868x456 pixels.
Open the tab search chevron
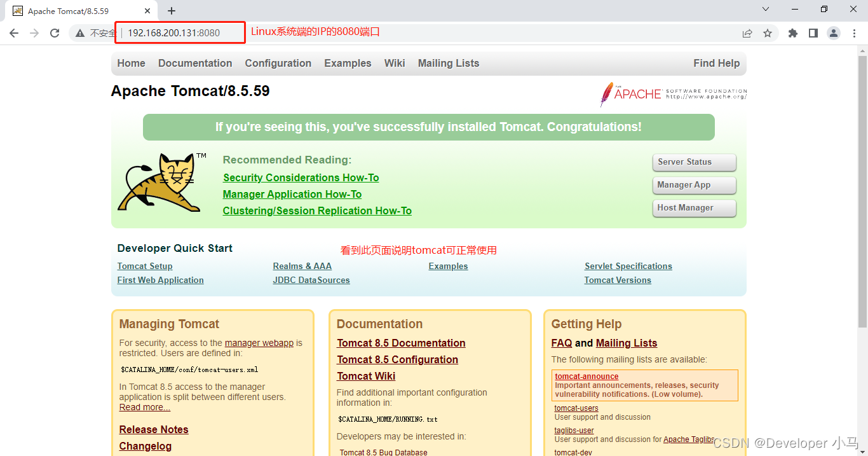tap(766, 10)
